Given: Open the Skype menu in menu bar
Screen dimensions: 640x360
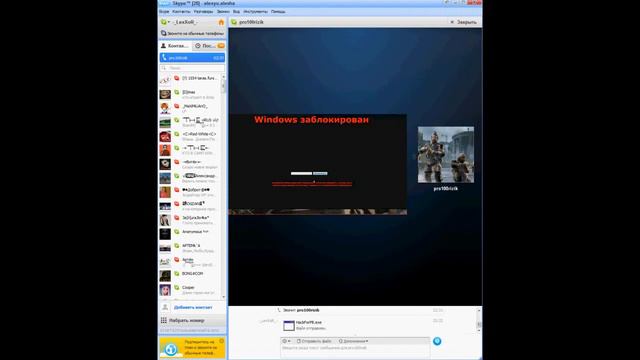Looking at the screenshot, I should pos(164,11).
